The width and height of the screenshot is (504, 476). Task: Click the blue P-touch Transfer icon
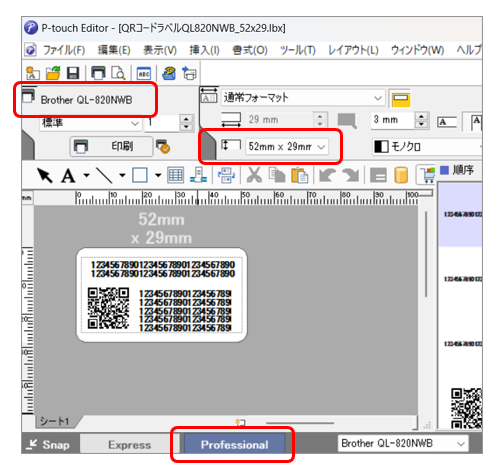(x=169, y=73)
